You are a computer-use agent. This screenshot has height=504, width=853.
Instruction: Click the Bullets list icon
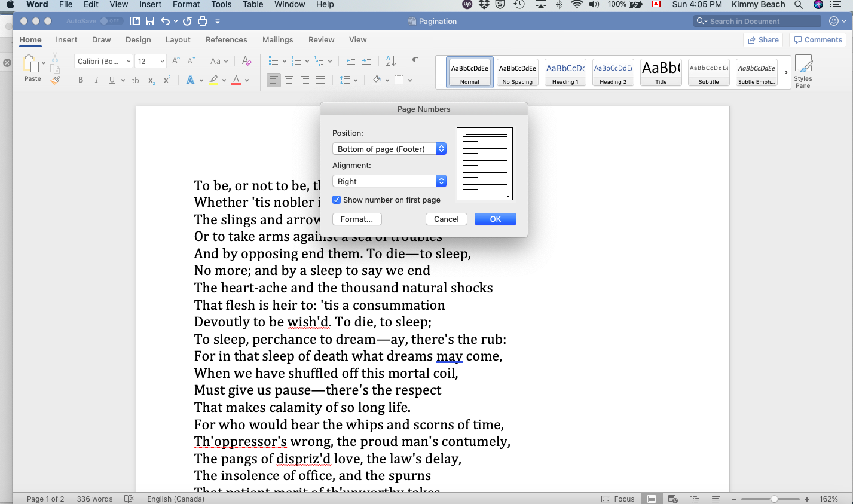click(x=273, y=61)
